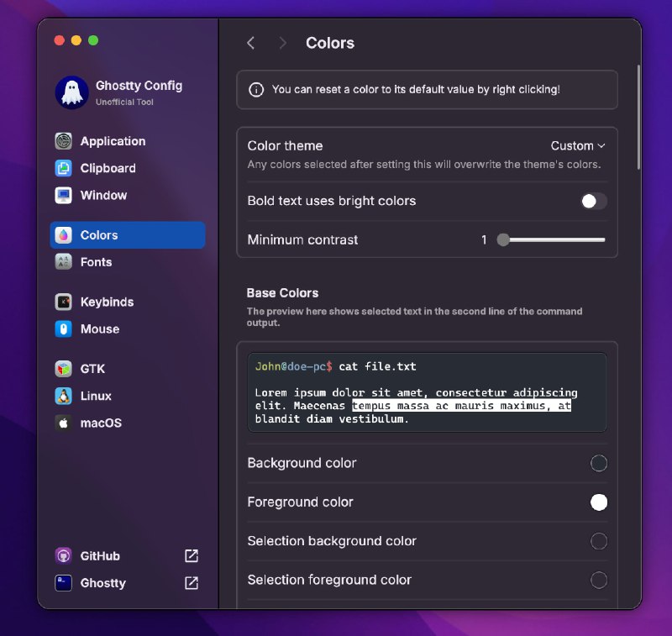Open the Ghostty website link label
The width and height of the screenshot is (672, 636).
tap(102, 583)
